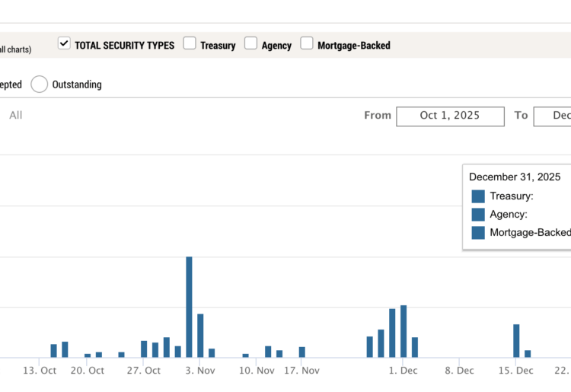Screen dimensions: 571x392
Task: Uncheck the TOTAL SECURITY TYPES checkbox
Action: tap(65, 44)
